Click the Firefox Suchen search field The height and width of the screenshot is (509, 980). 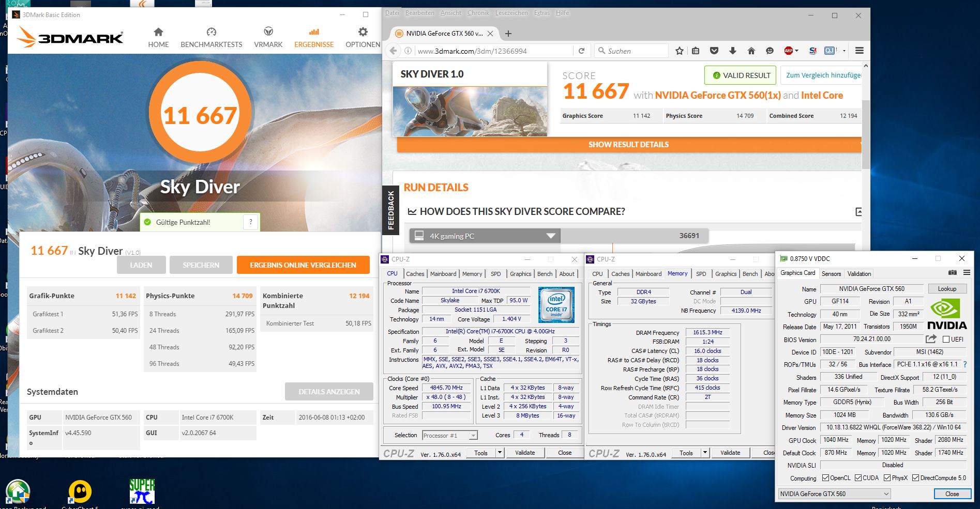tap(632, 51)
